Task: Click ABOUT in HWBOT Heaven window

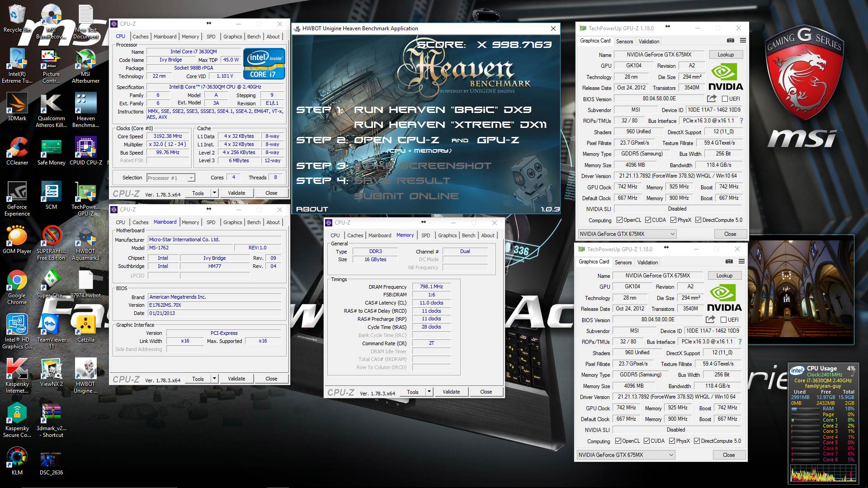Action: pyautogui.click(x=312, y=209)
